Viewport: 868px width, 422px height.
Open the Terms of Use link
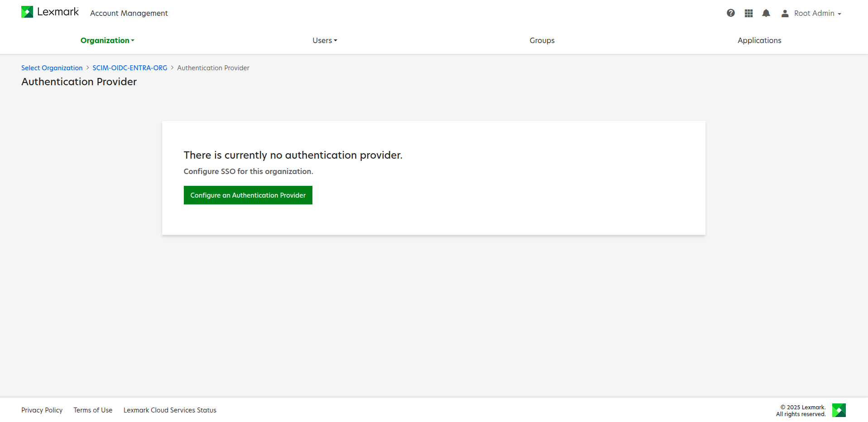[x=93, y=410]
